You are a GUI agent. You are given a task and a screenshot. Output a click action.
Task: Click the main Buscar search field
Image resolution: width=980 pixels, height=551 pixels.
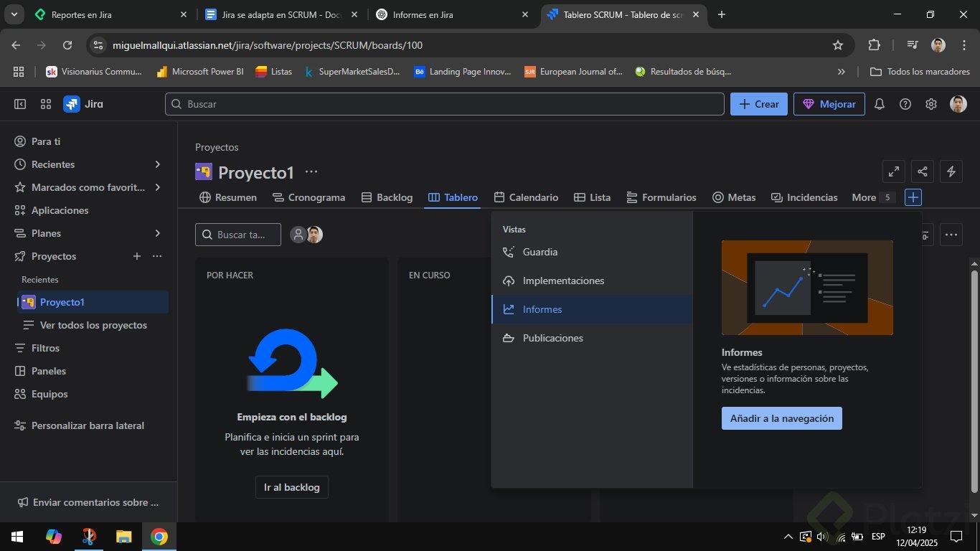(x=445, y=104)
